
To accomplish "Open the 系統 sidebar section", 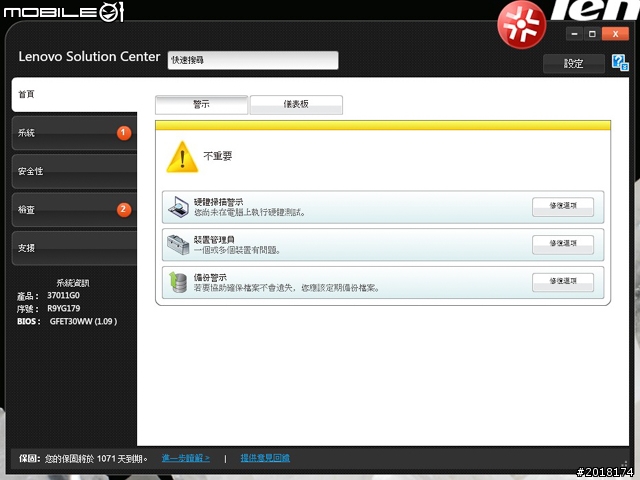I will [74, 133].
